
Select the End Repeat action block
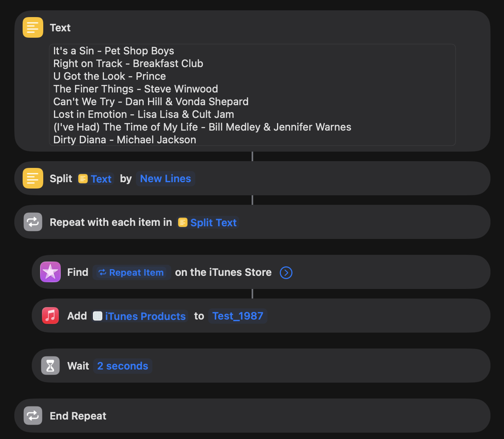(x=278, y=416)
